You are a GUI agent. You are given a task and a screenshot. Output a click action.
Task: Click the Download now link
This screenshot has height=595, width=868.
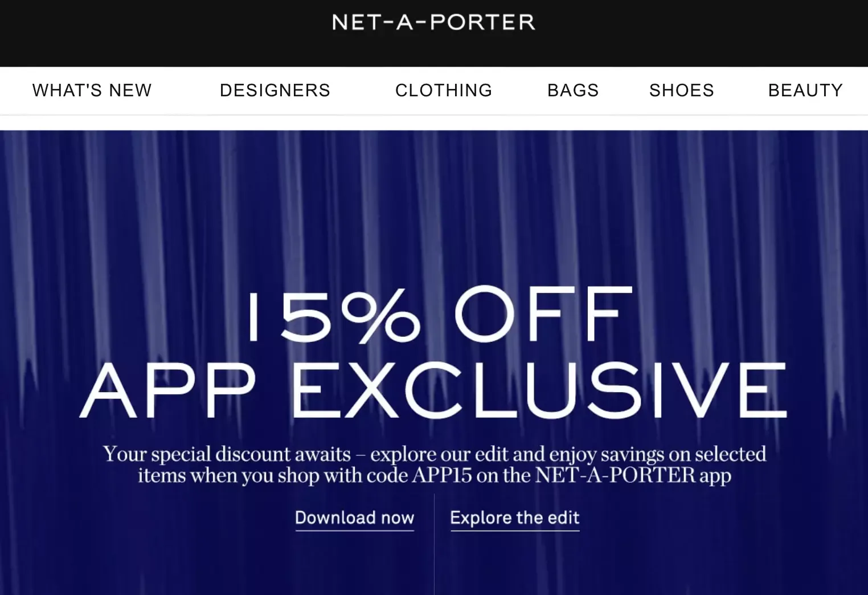(354, 517)
